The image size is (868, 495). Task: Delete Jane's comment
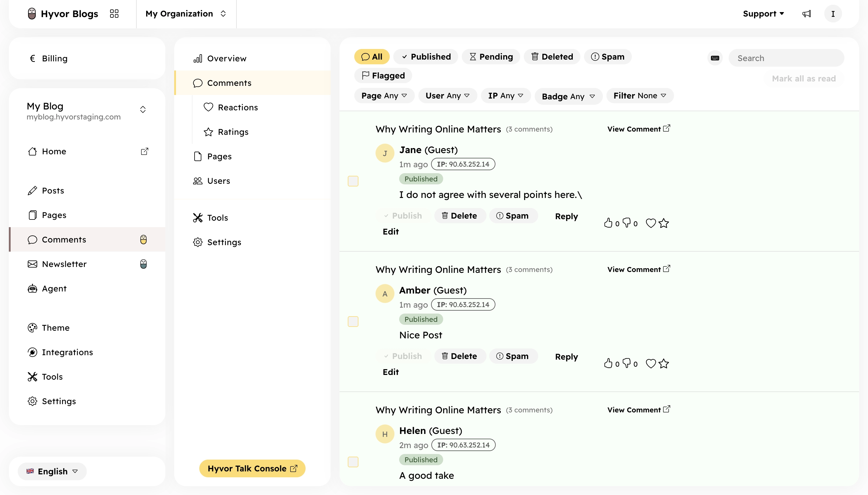click(x=460, y=216)
